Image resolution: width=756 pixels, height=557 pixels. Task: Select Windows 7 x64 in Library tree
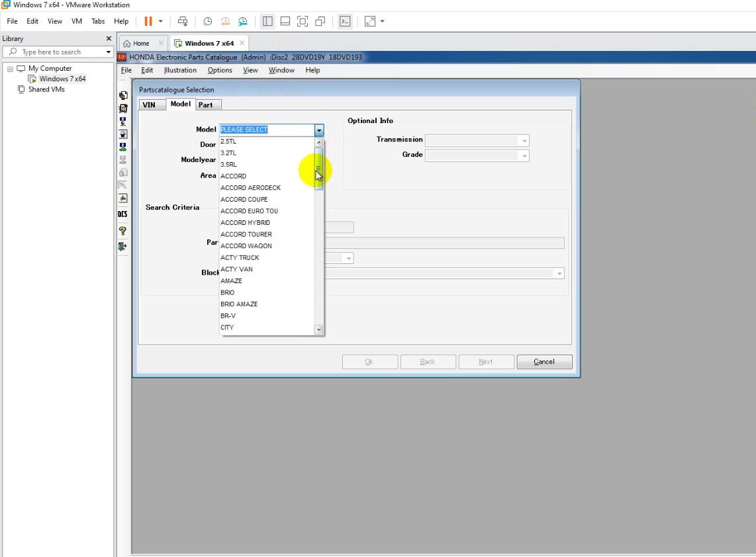[63, 79]
